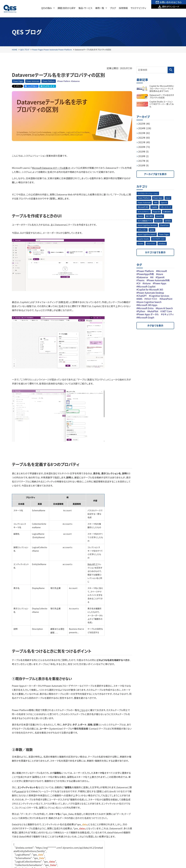The image size is (186, 868).
Task: Click アーカイブ全てを表示 button
Action: click(155, 174)
